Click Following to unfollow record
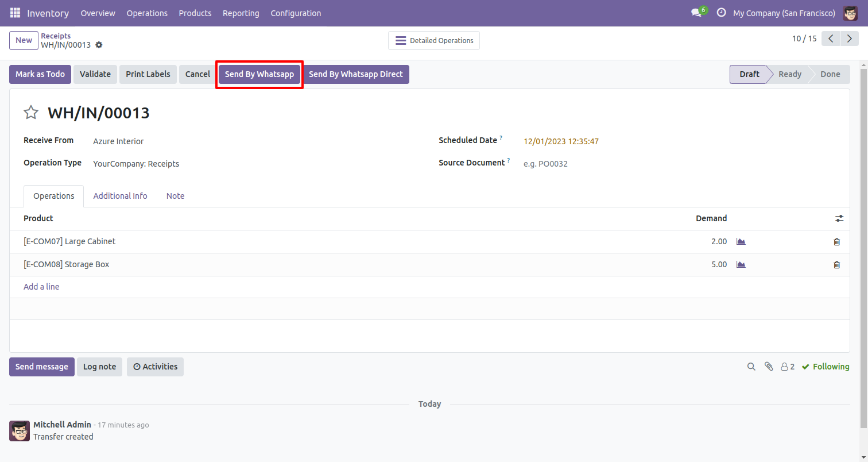Image resolution: width=868 pixels, height=462 pixels. [826, 367]
